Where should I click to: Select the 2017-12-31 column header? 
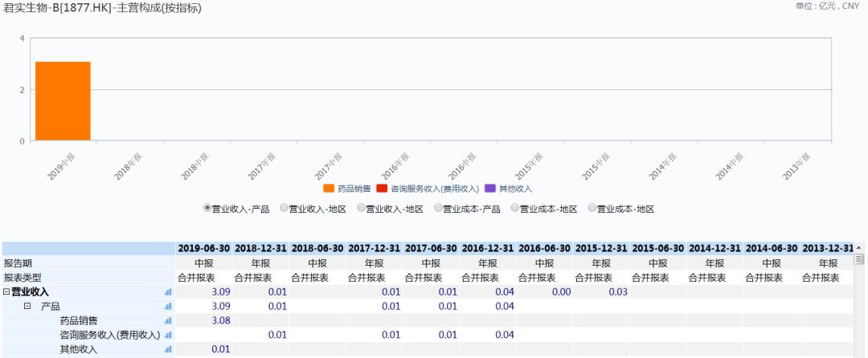click(375, 249)
